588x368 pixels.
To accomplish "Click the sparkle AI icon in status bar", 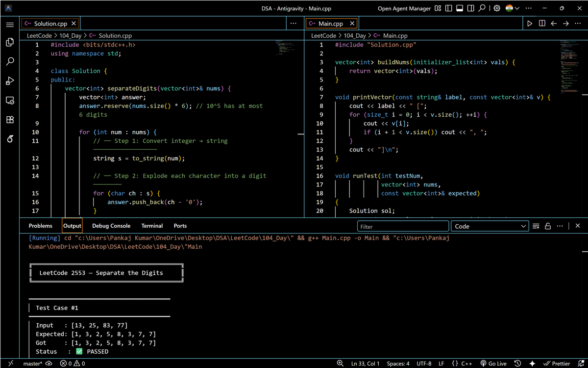I will (532, 364).
